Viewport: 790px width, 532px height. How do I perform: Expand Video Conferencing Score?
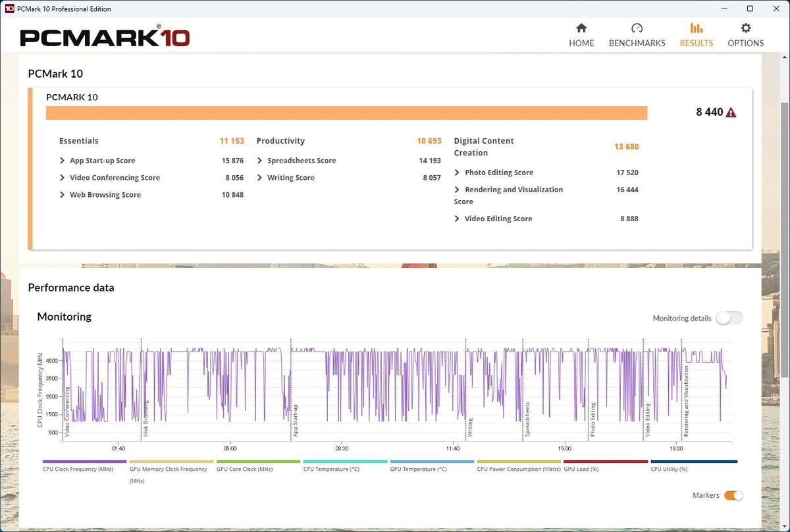coord(63,178)
